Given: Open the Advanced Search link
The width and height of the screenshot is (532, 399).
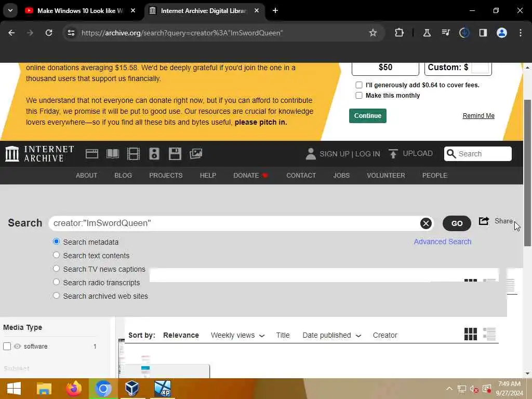Looking at the screenshot, I should [x=443, y=242].
